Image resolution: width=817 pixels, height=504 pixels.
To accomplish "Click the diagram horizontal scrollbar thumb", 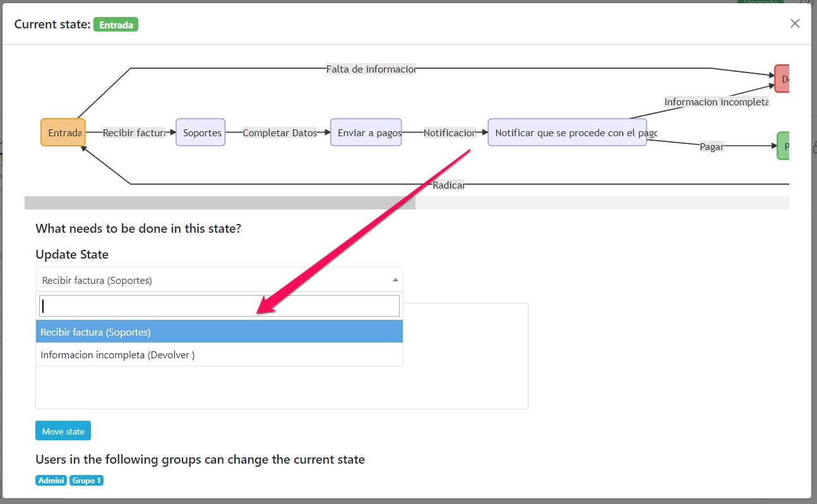I will (220, 202).
